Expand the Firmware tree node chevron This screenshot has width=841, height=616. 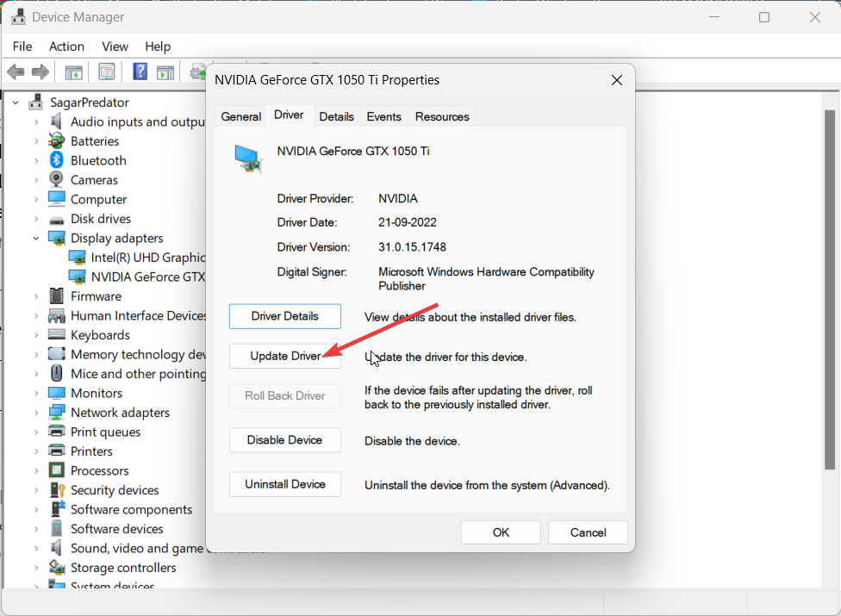point(36,296)
